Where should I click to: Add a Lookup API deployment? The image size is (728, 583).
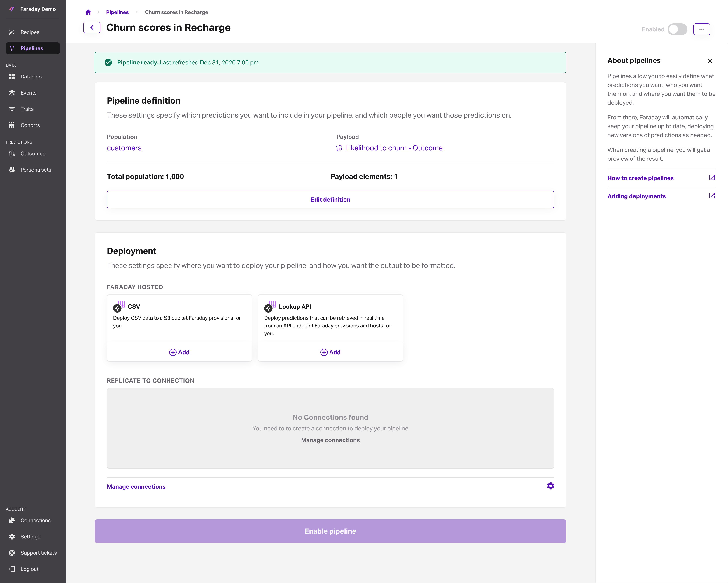(330, 352)
